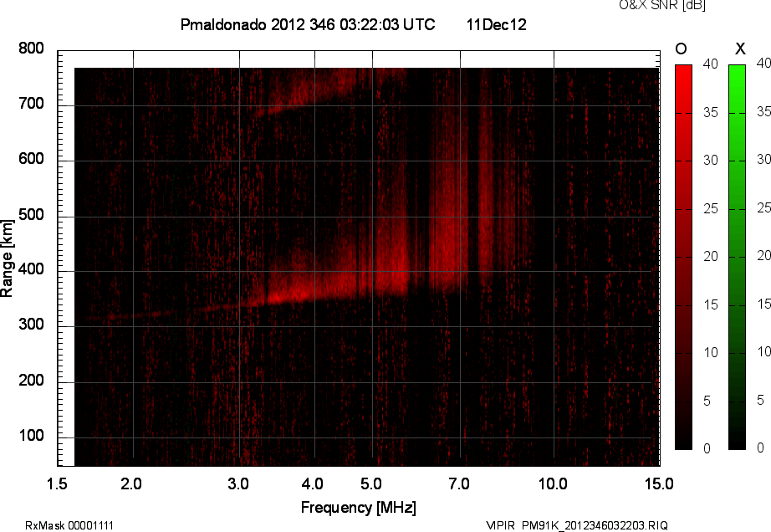Screen dimensions: 771x532
Task: Click the 400 tick label on the range axis
Action: 31,269
